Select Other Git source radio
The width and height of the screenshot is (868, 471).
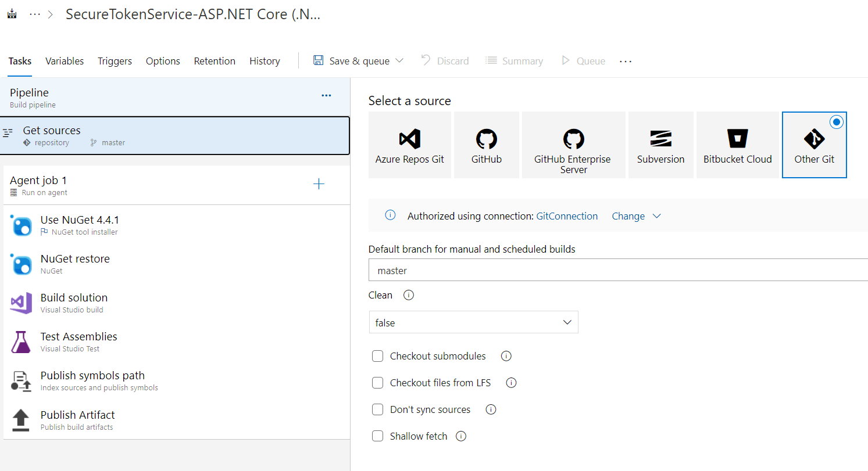837,123
